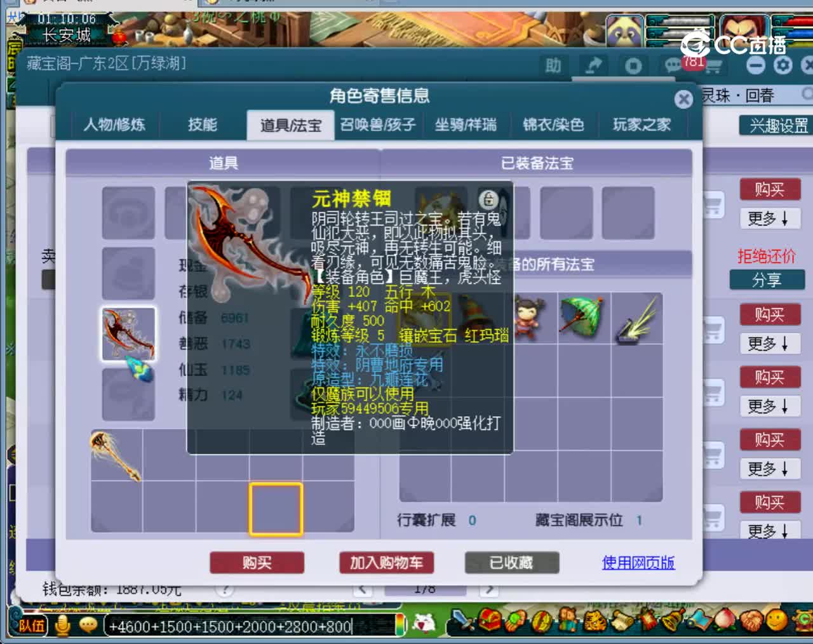Image resolution: width=813 pixels, height=644 pixels.
Task: Click the golden bell icon
Action: click(x=672, y=621)
